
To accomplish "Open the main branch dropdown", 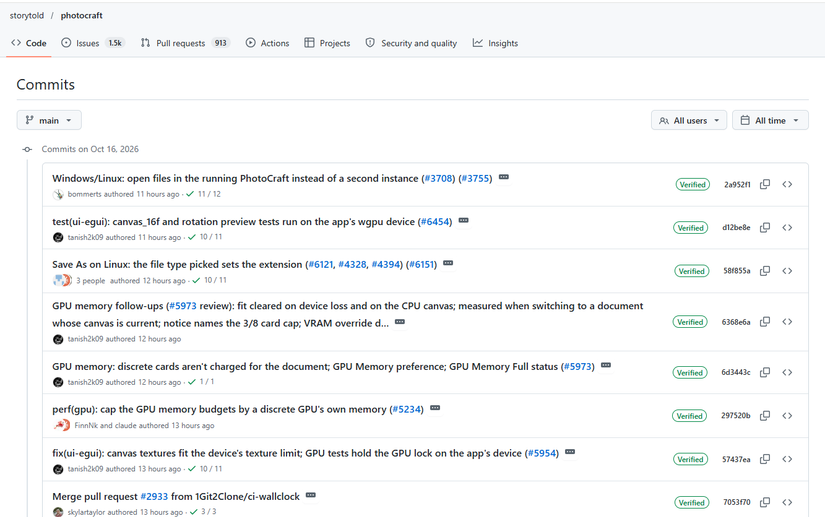I will [x=49, y=120].
